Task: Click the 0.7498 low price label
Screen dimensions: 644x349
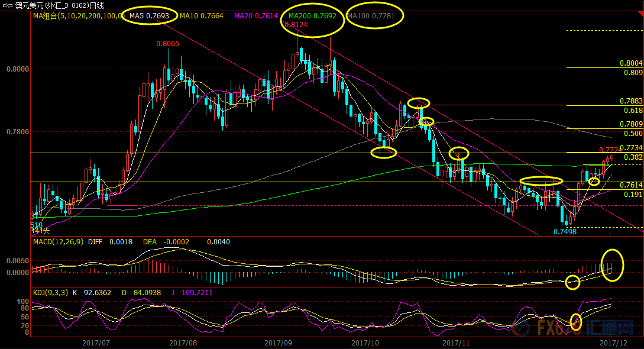Action: pos(565,232)
